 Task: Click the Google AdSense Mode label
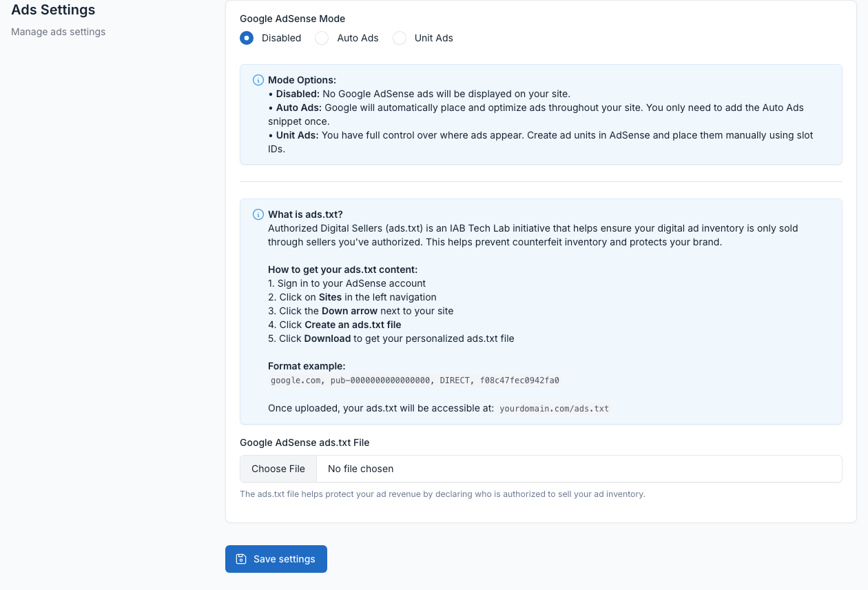(x=293, y=19)
